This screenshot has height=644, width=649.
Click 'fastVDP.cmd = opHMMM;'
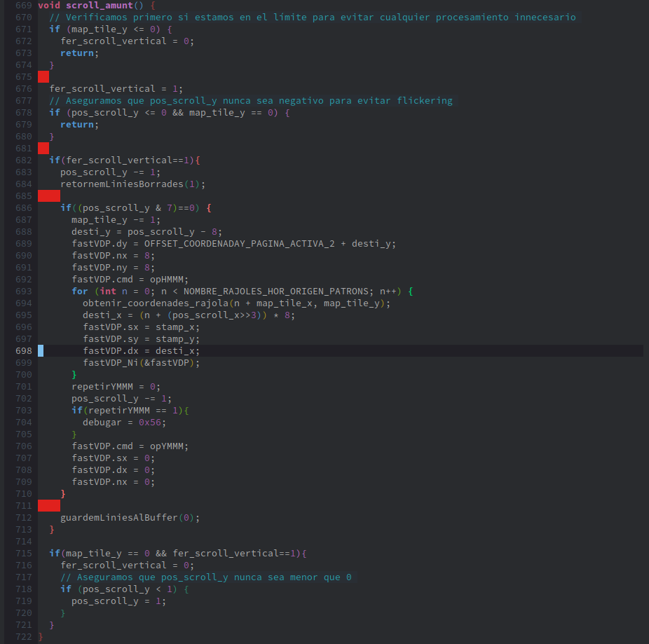point(130,280)
